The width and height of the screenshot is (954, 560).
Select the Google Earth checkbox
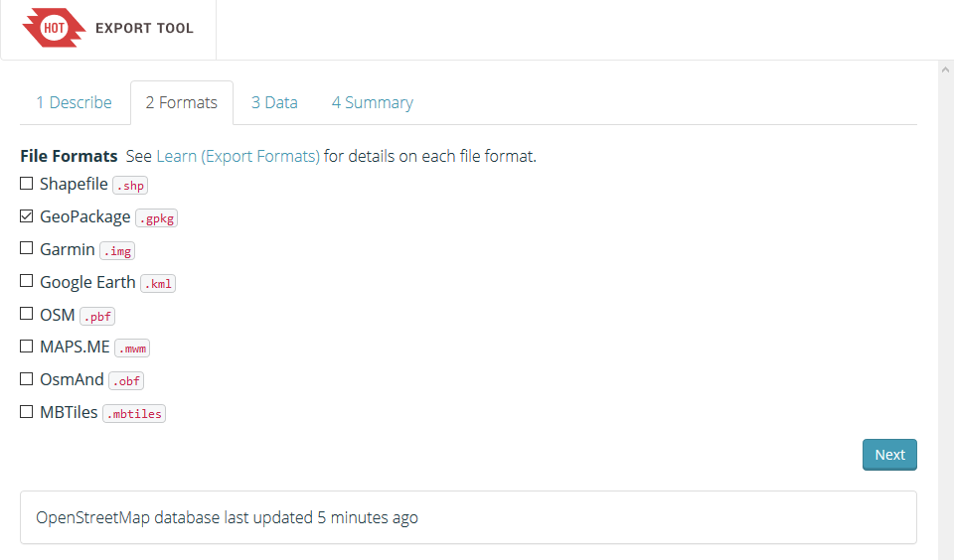[x=27, y=282]
